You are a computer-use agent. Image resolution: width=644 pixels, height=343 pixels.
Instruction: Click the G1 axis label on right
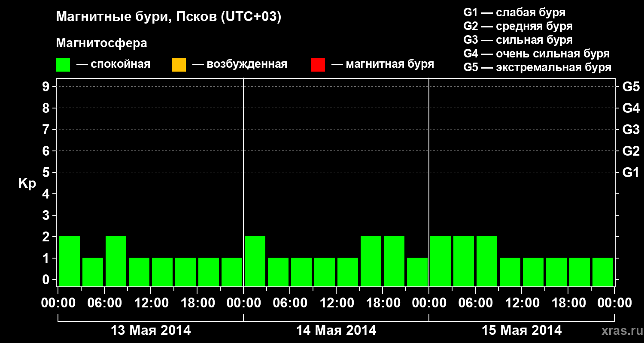631,172
